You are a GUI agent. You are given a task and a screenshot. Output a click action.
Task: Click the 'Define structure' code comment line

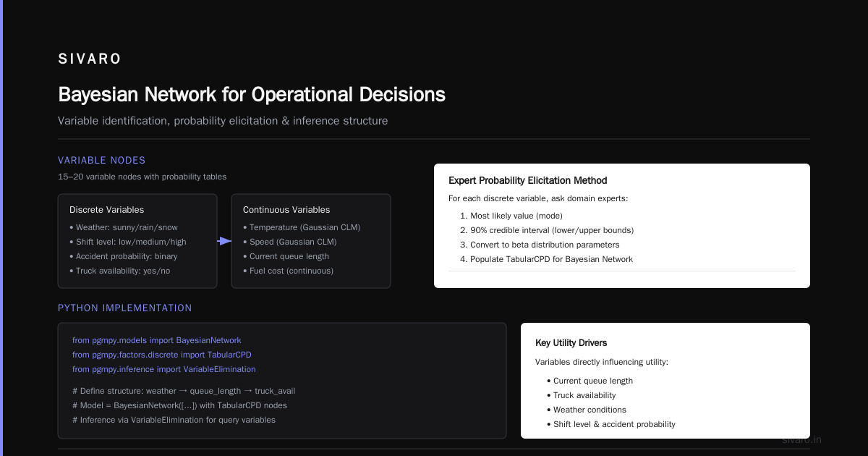(184, 391)
